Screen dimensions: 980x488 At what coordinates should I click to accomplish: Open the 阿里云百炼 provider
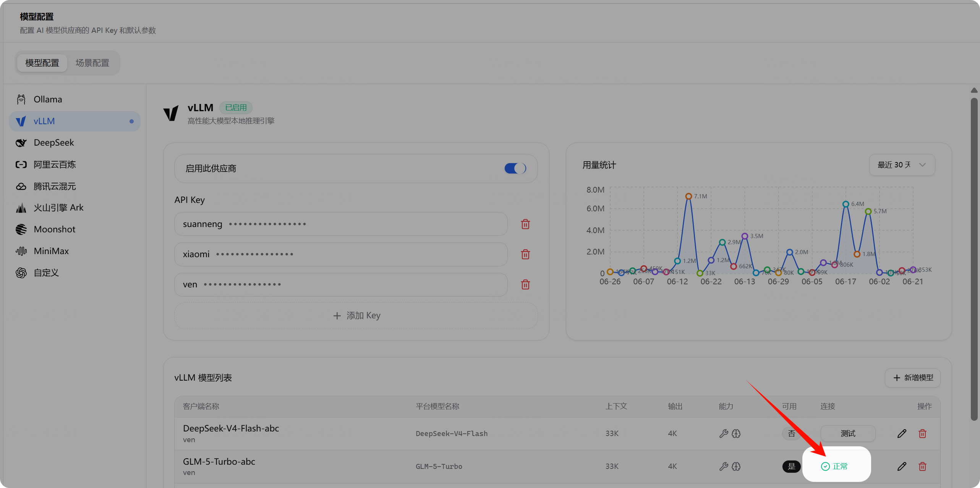75,164
